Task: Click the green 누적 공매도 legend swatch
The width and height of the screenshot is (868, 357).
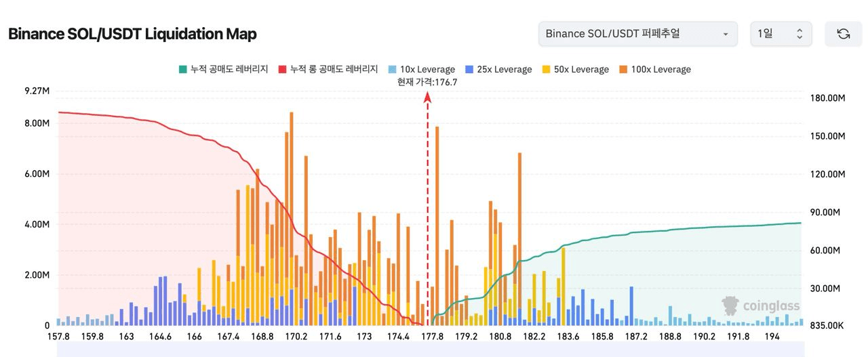Action: (x=182, y=69)
